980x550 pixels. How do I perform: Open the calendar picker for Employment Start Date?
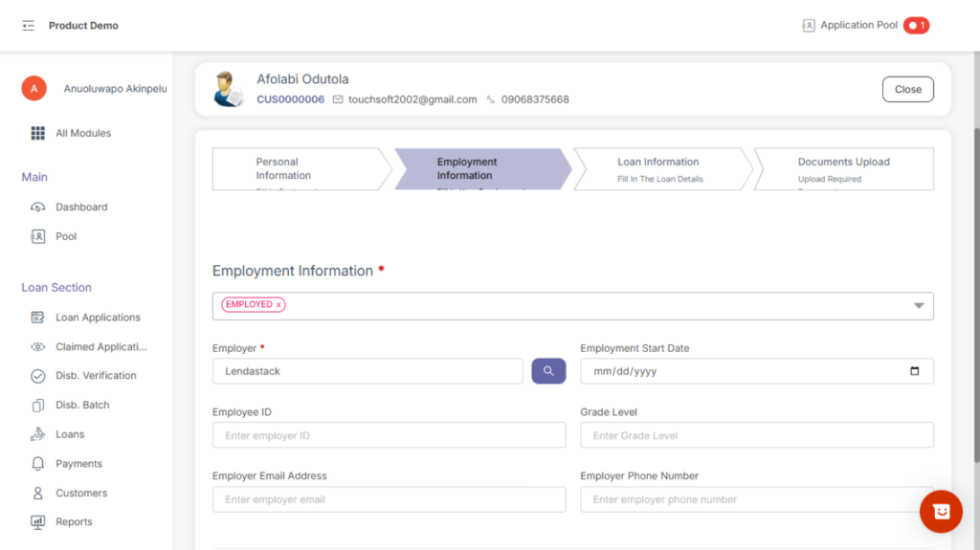pos(914,371)
